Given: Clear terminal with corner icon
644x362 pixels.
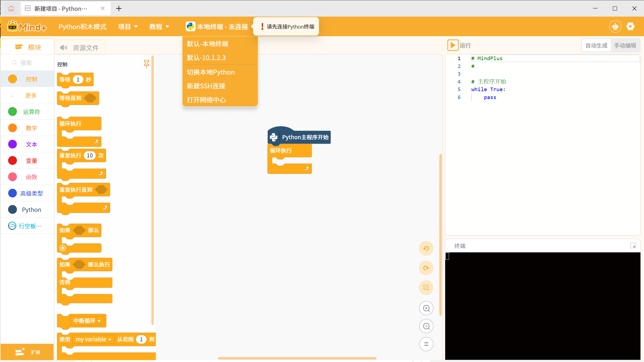Looking at the screenshot, I should (x=633, y=246).
